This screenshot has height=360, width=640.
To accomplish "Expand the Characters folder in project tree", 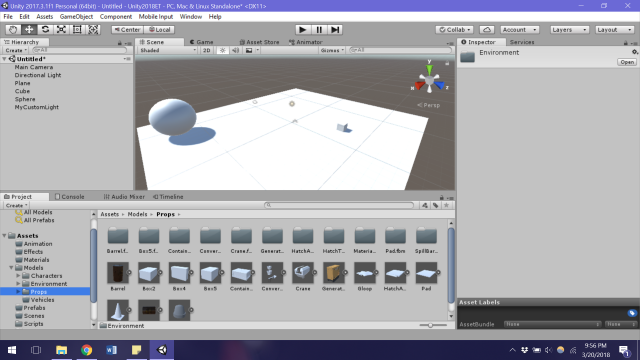I will 18,276.
